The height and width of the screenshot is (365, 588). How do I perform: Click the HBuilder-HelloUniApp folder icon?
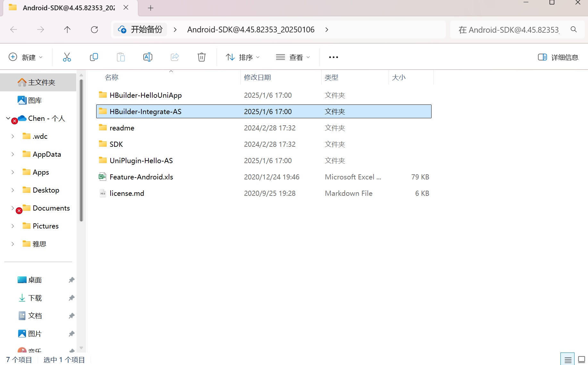pyautogui.click(x=103, y=95)
